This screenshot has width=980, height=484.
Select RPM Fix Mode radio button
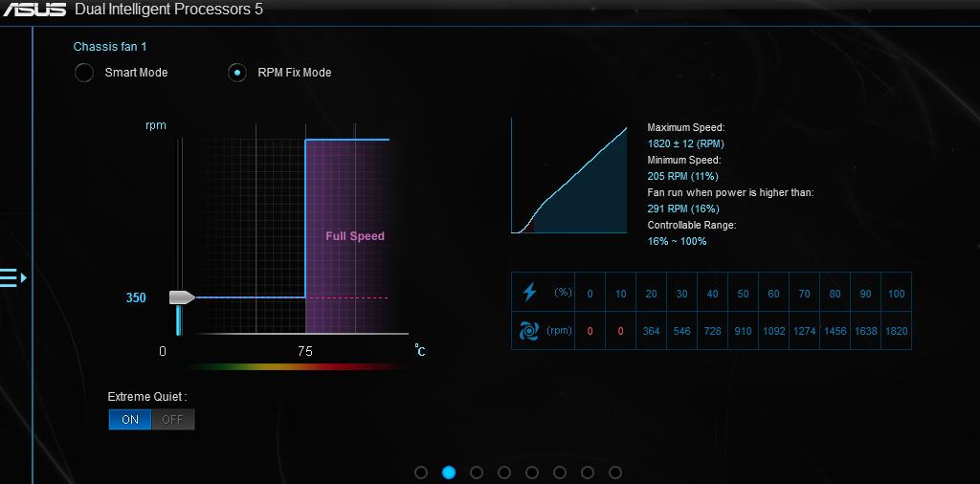point(237,73)
